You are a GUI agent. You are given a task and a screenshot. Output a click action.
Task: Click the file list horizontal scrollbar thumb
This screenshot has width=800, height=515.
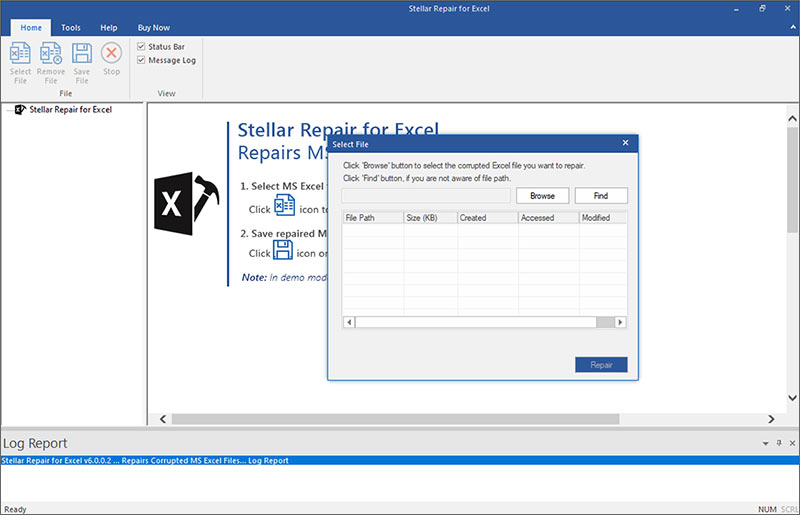[x=476, y=322]
